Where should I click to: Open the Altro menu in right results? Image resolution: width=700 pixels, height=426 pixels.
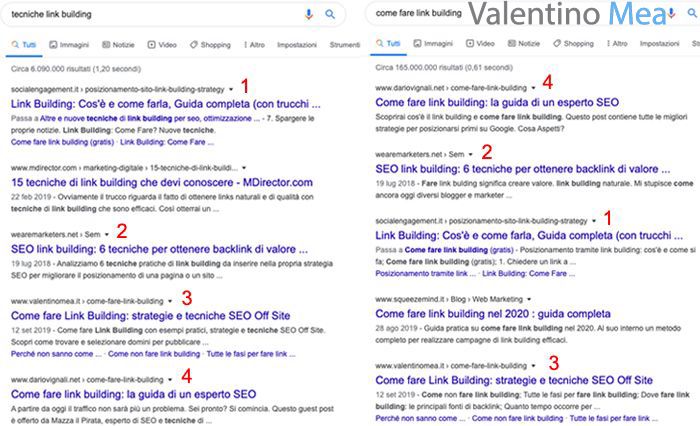617,43
